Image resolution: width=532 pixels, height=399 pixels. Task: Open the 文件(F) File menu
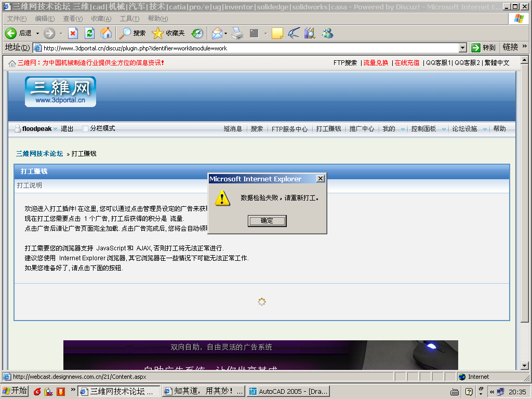click(x=17, y=19)
